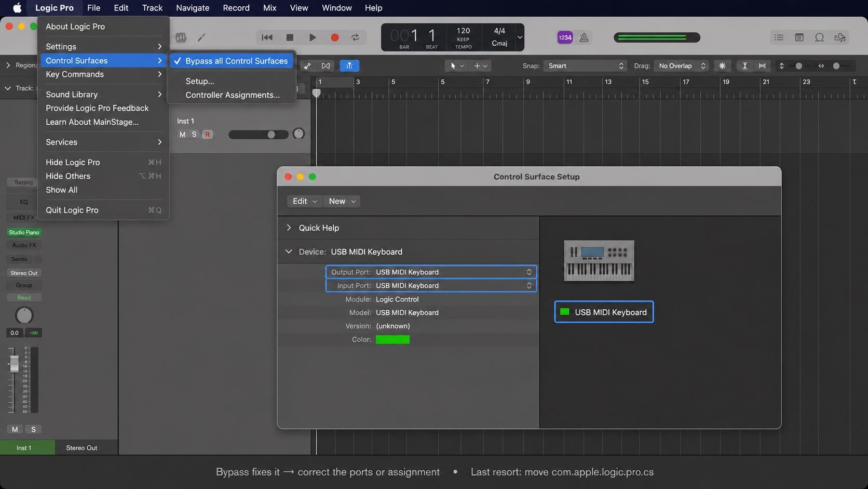The width and height of the screenshot is (868, 489).
Task: Click the red Record button
Action: point(334,37)
